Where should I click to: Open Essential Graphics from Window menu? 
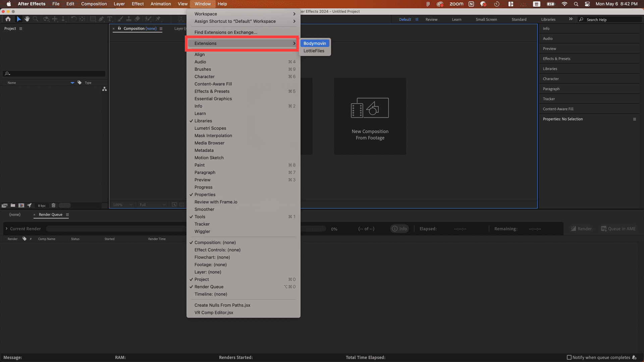click(x=243, y=99)
